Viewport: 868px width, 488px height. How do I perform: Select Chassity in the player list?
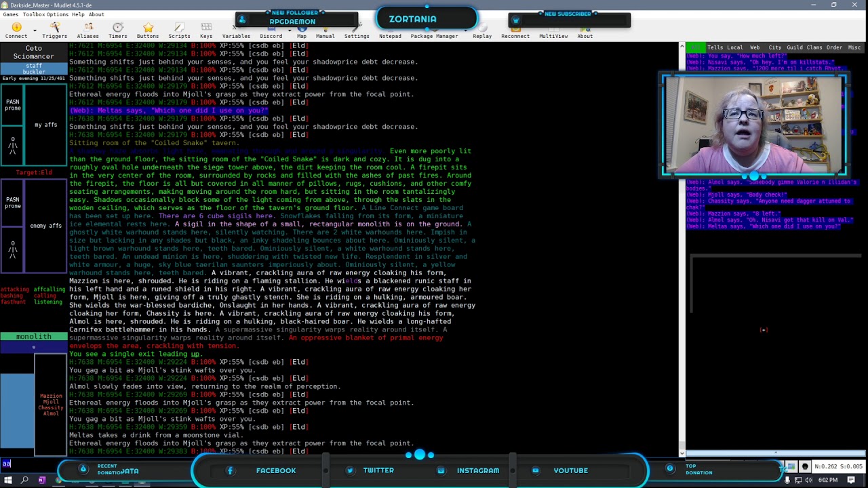(x=51, y=408)
